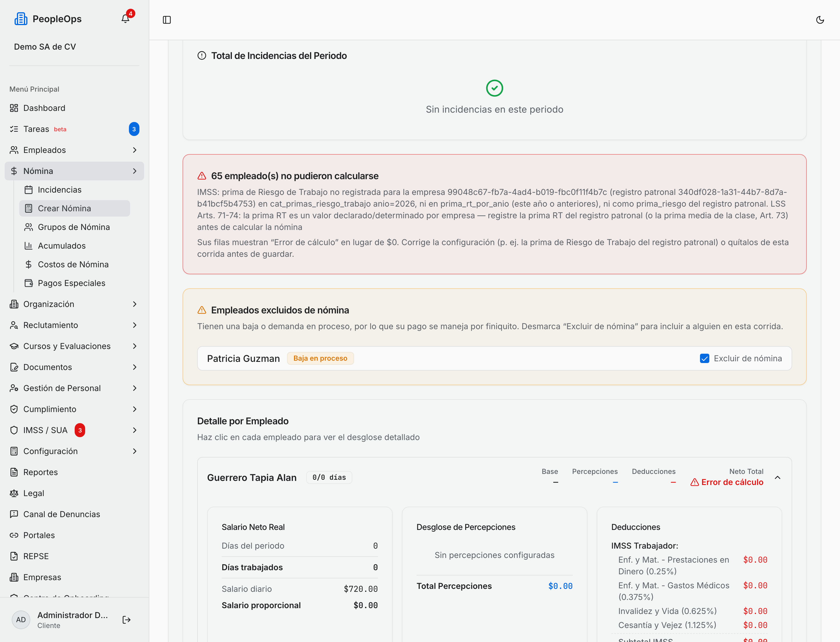Open Configuración menu item
Image resolution: width=840 pixels, height=642 pixels.
[x=74, y=451]
